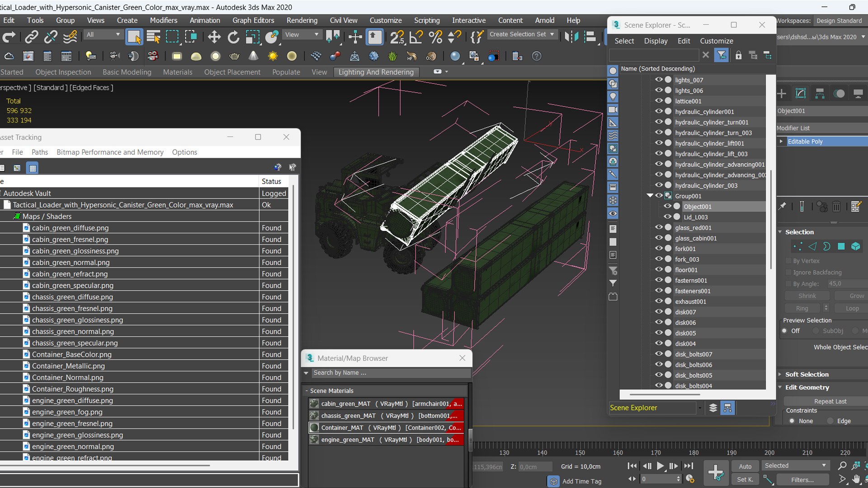Choose the Vertex sub-object level icon
The image size is (868, 488).
[797, 246]
